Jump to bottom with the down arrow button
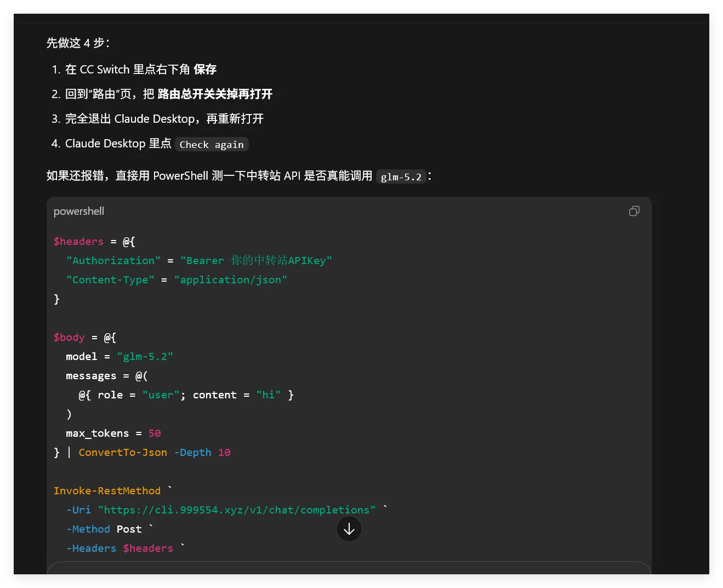The width and height of the screenshot is (723, 588). click(x=349, y=529)
